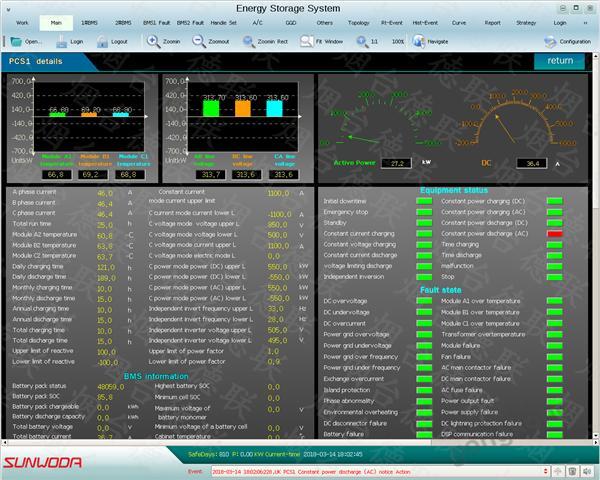600x480 pixels.
Task: Open the event message dropdown spinner
Action: (x=546, y=471)
